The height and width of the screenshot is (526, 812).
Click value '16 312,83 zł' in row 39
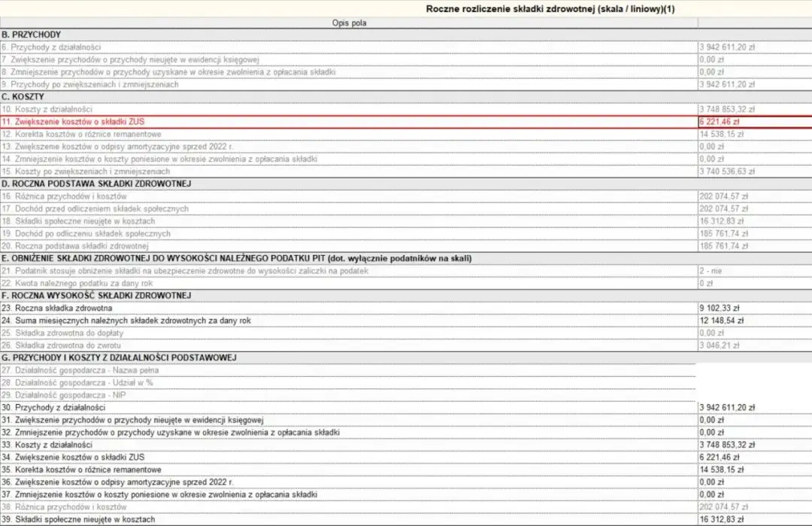coord(721,520)
